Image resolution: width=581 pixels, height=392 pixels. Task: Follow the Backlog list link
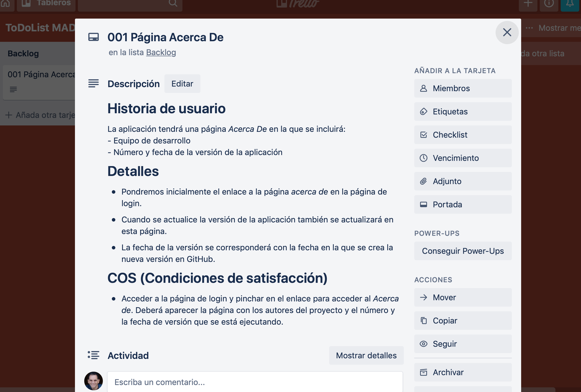coord(161,52)
